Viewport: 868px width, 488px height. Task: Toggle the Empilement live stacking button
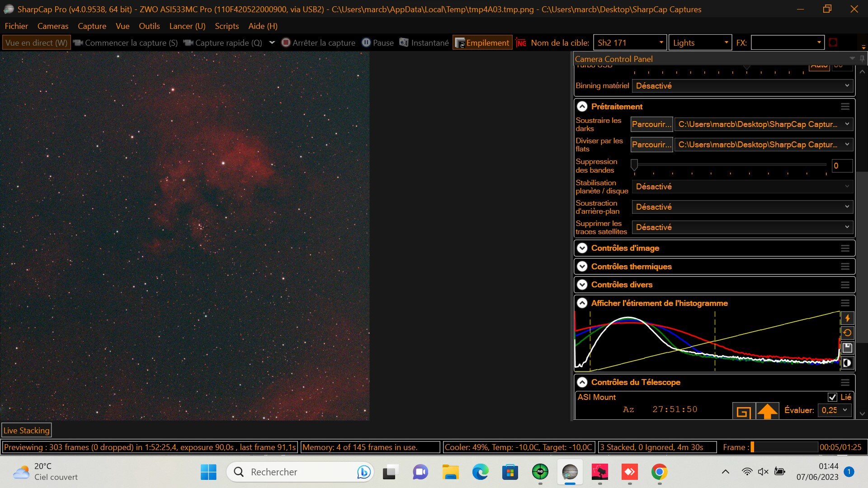(482, 43)
